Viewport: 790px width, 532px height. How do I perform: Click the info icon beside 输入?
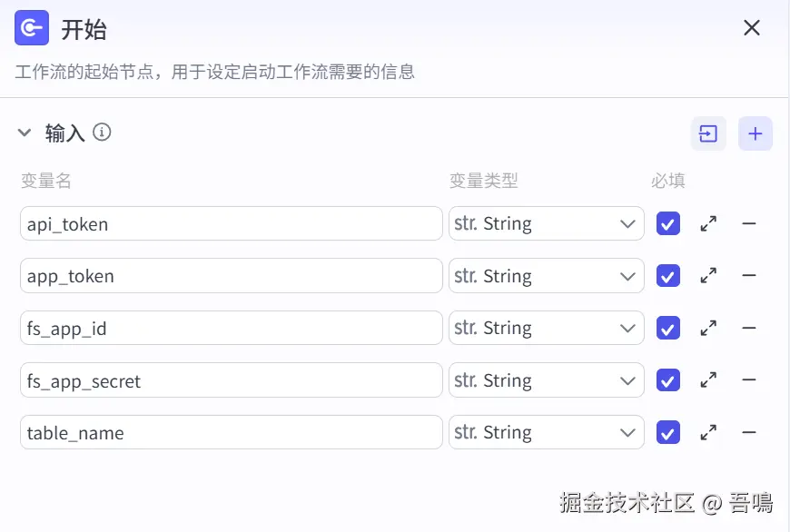point(102,133)
